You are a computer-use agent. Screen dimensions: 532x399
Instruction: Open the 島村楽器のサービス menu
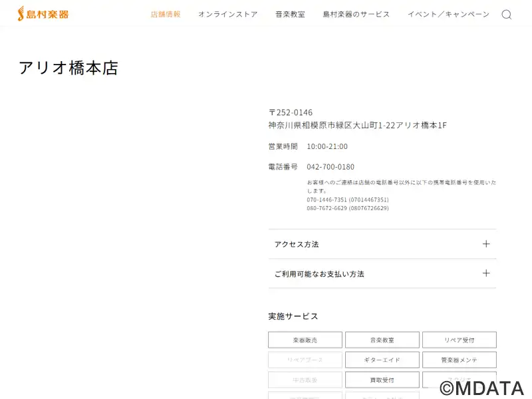tap(356, 14)
